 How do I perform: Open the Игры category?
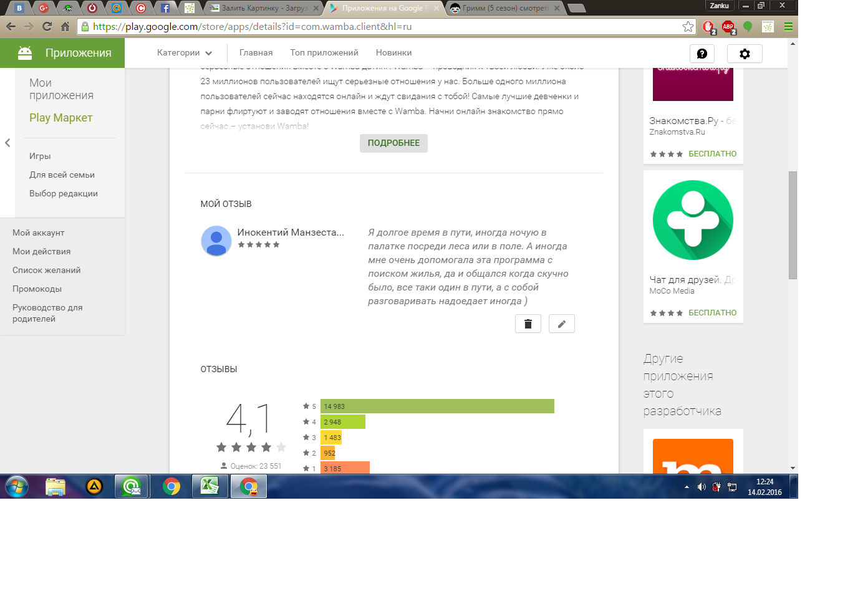40,156
